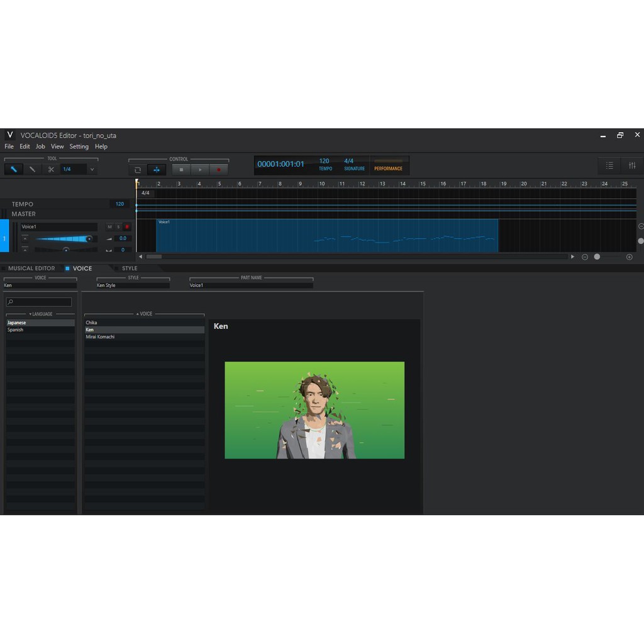
Task: Choose Spanish in the language list
Action: (x=16, y=330)
